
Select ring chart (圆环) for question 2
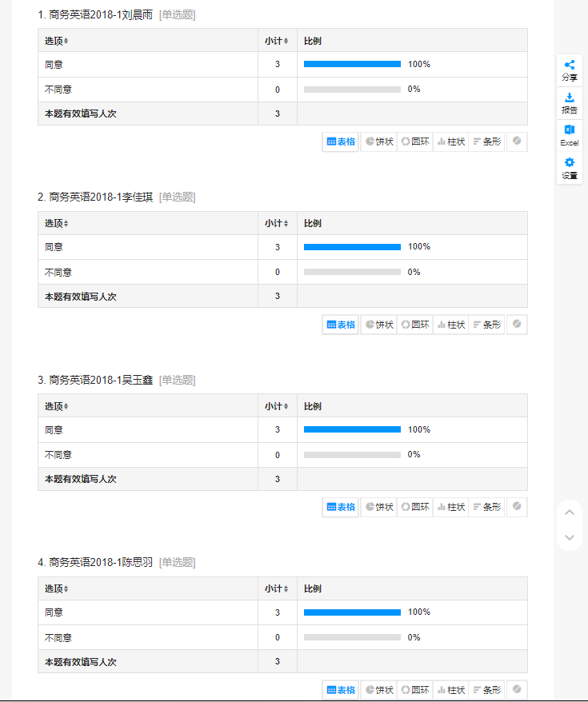click(x=415, y=325)
